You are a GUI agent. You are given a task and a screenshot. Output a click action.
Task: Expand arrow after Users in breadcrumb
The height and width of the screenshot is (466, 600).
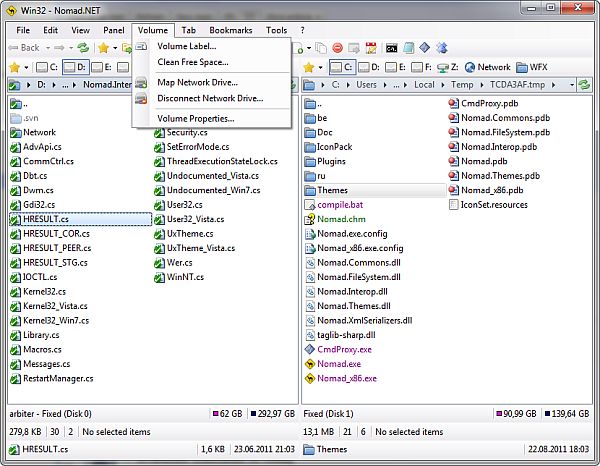(x=385, y=85)
